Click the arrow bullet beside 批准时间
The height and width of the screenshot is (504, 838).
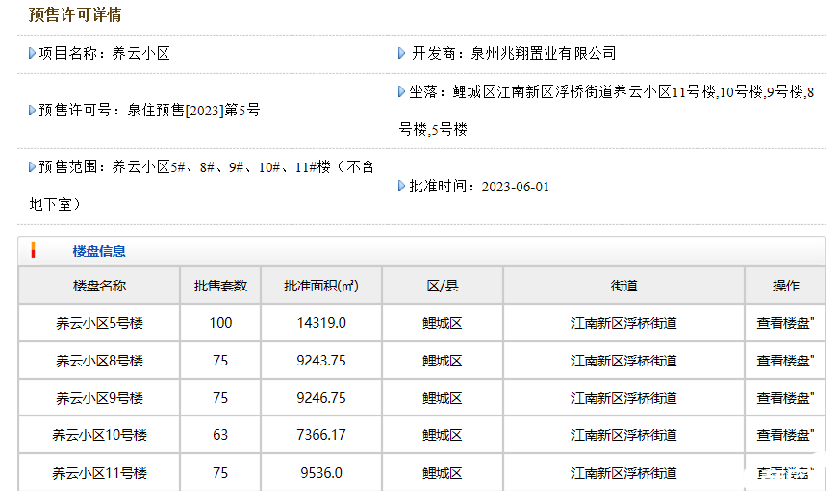point(402,187)
